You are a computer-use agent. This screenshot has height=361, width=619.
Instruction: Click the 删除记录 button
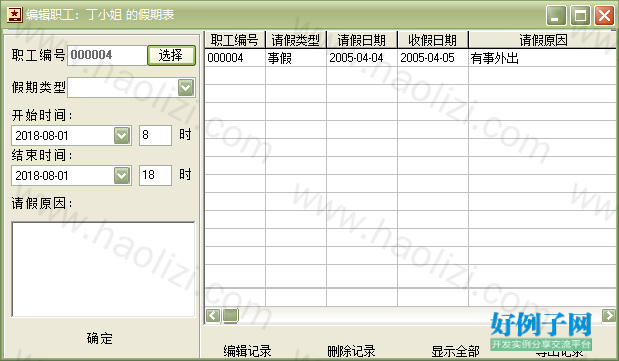[x=351, y=351]
